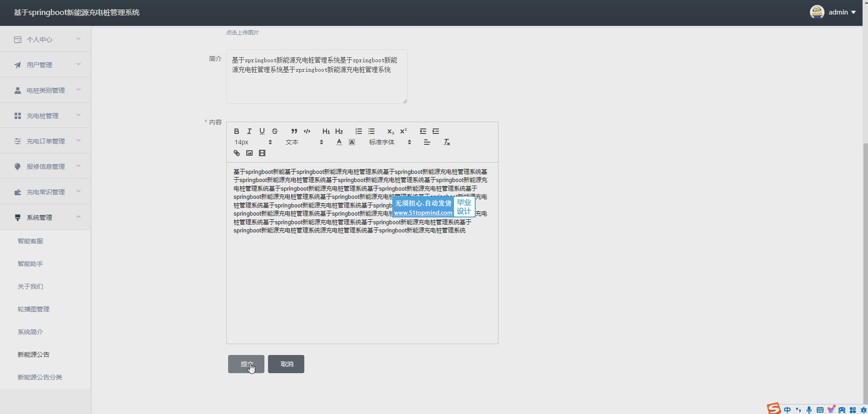Open 新能源公告分类 submenu item
The width and height of the screenshot is (868, 414).
click(x=45, y=377)
